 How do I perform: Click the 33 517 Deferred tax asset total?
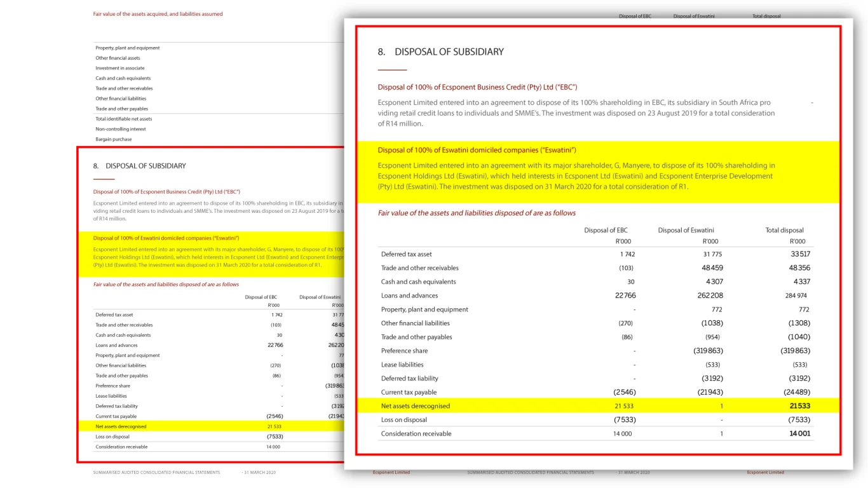click(799, 254)
